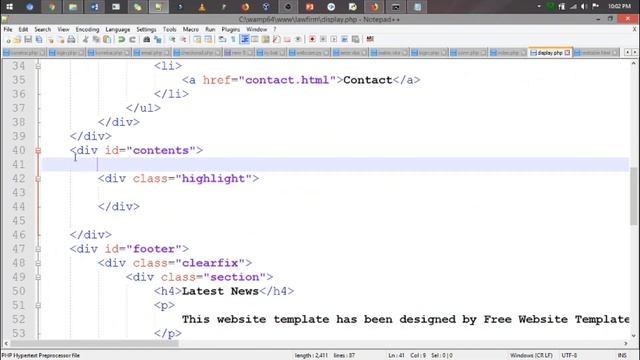Open the Window menu

[256, 29]
